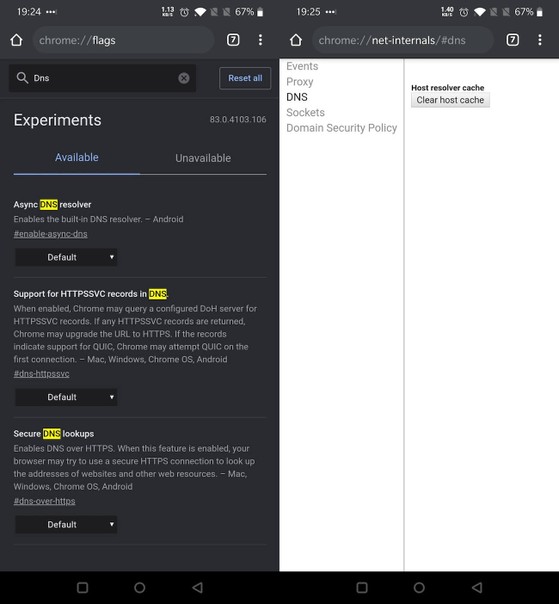The image size is (559, 604).
Task: Tap Android home circle under net-internals screen
Action: [x=419, y=587]
